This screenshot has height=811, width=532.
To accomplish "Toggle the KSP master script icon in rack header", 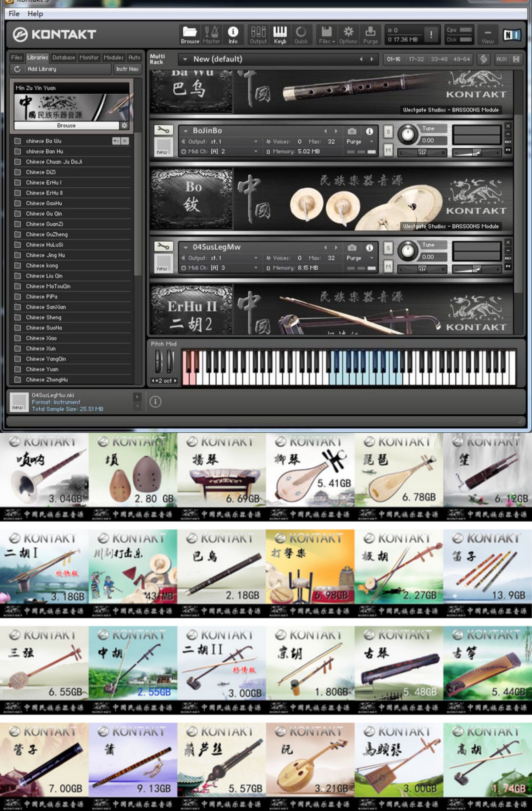I will click(x=483, y=59).
